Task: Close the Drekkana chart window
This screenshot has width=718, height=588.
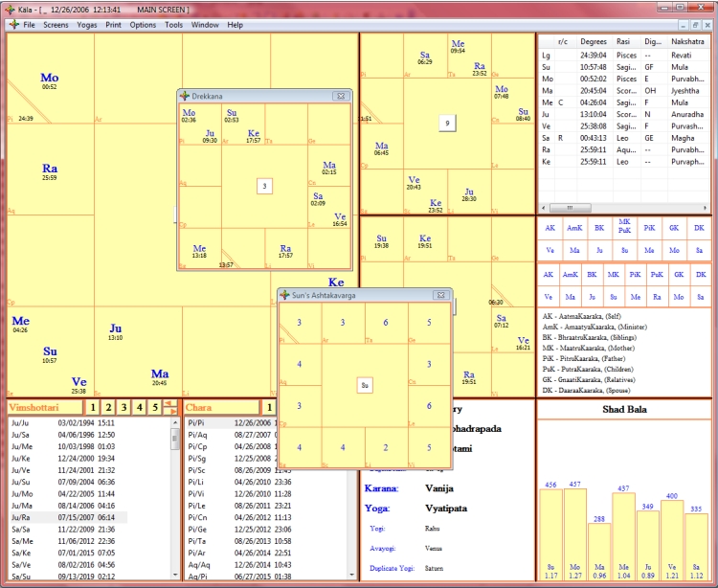Action: coord(341,96)
